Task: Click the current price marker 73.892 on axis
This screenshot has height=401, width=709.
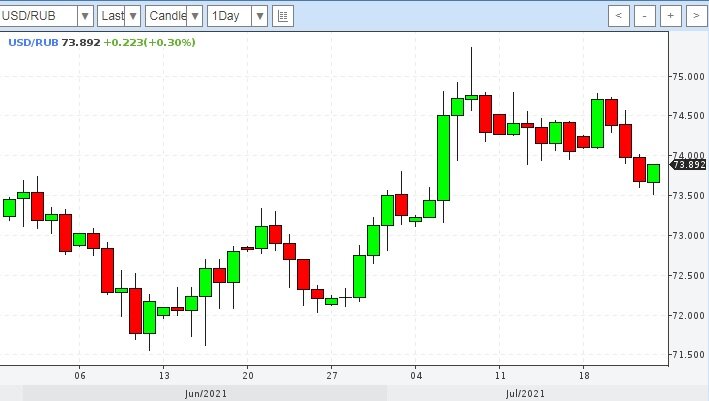Action: click(x=688, y=165)
